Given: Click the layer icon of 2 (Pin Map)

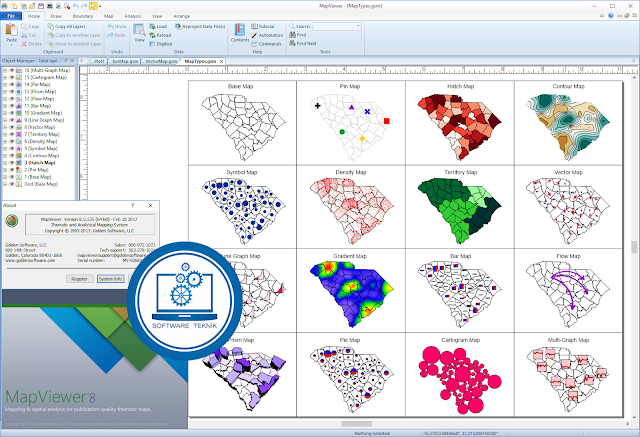Looking at the screenshot, I should pyautogui.click(x=19, y=170).
